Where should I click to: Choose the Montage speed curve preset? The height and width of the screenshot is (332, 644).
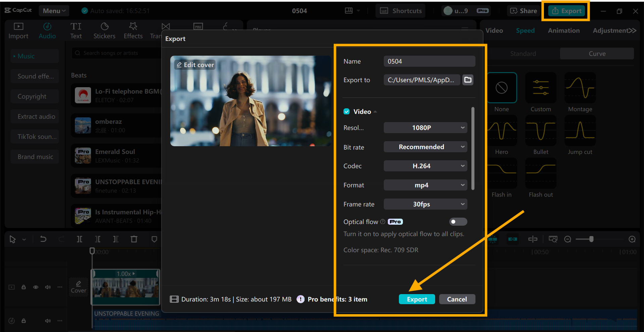(x=580, y=88)
